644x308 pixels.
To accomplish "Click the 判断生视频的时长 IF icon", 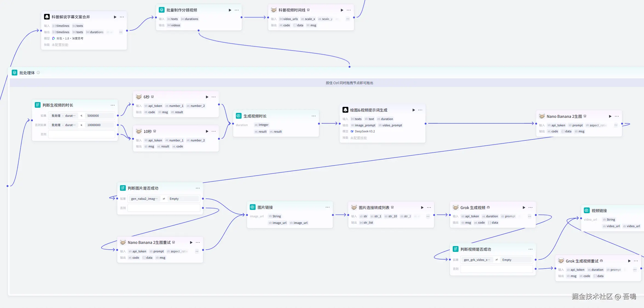I will pos(37,105).
